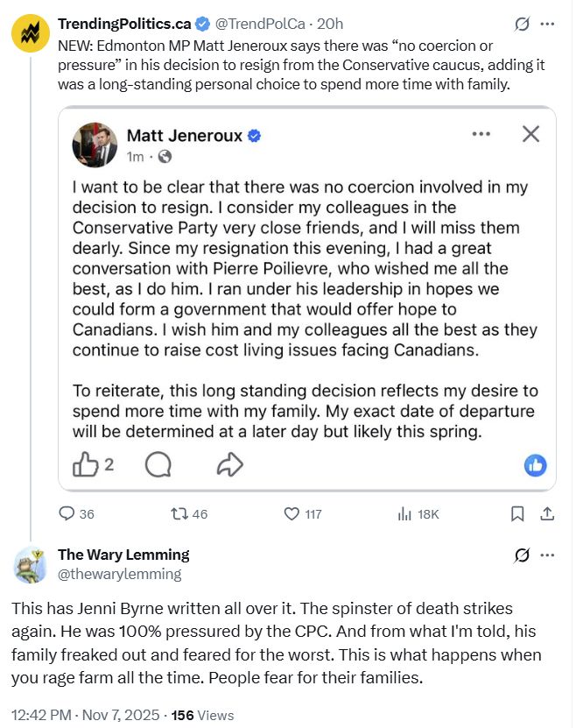Open the 18K views analytics icon
The width and height of the screenshot is (576, 728).
tap(405, 514)
